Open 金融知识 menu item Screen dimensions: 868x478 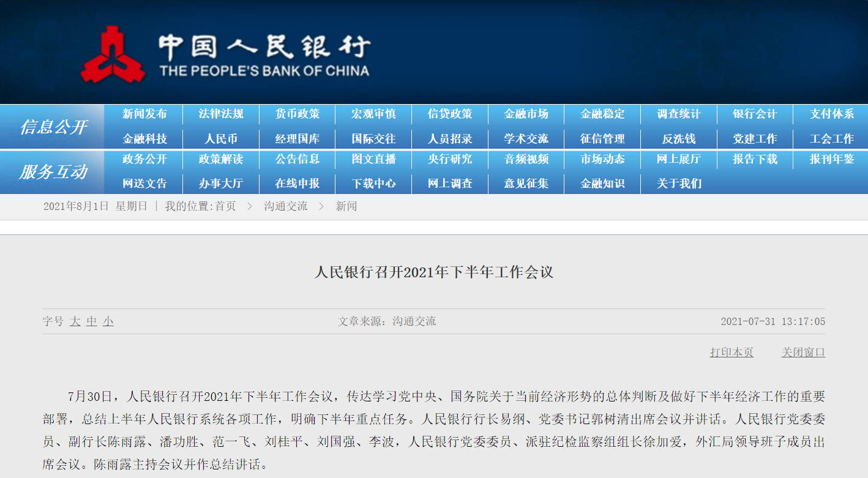(x=603, y=184)
